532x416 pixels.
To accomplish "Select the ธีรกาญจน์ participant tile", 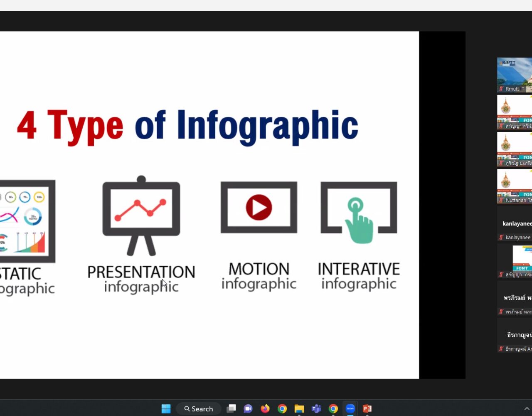I will [515, 335].
